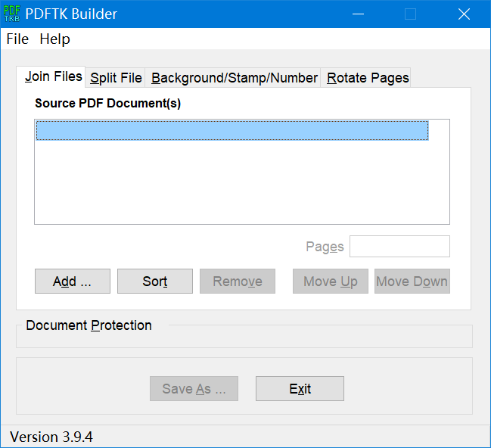491x448 pixels.
Task: Switch to the Join Files tab
Action: pyautogui.click(x=51, y=76)
